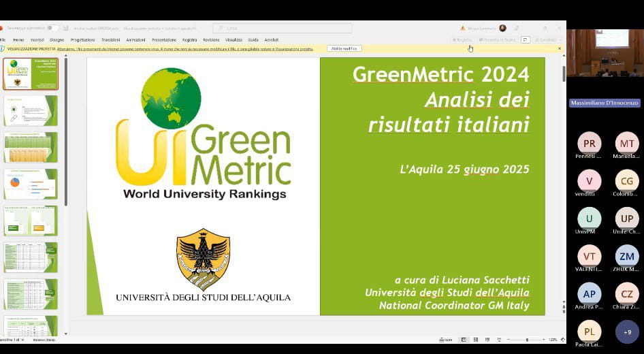Open the Disegno ribbon tab
This screenshot has height=354, width=644.
[57, 40]
